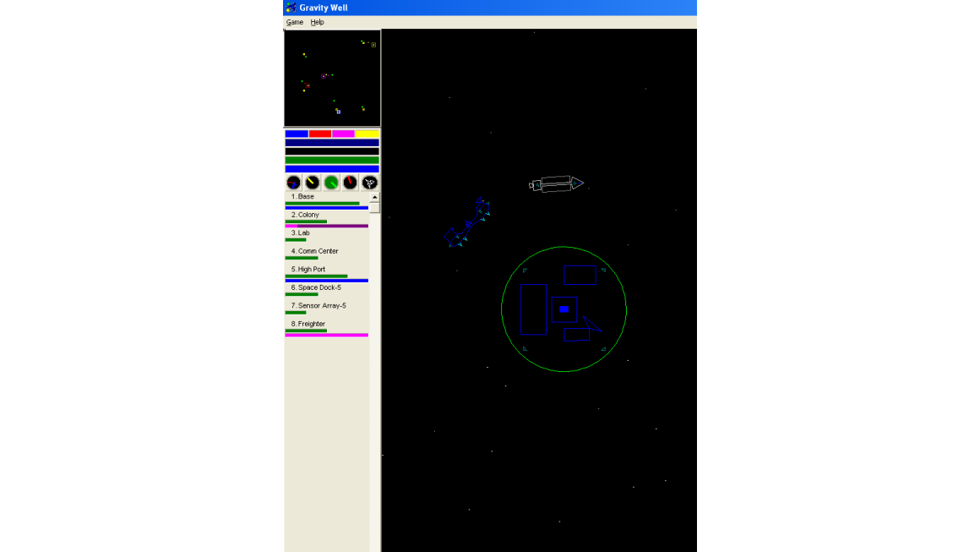980x552 pixels.
Task: Click the yellow player color swatch
Action: (x=367, y=134)
